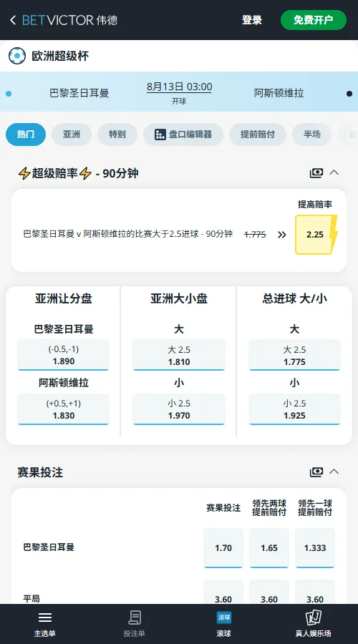
Task: Click the 领先一球 提前赔付 column header
Action: 315,508
